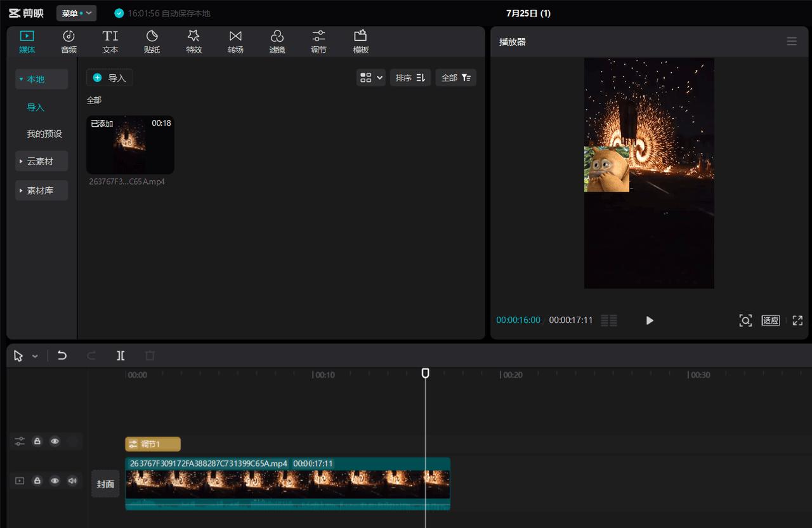This screenshot has width=812, height=528.
Task: Open the Filters (滤镜) panel
Action: tap(277, 42)
